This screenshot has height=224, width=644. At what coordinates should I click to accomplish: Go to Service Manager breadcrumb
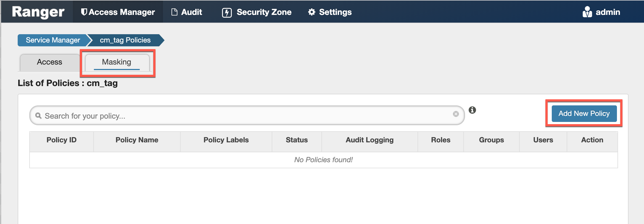point(53,40)
